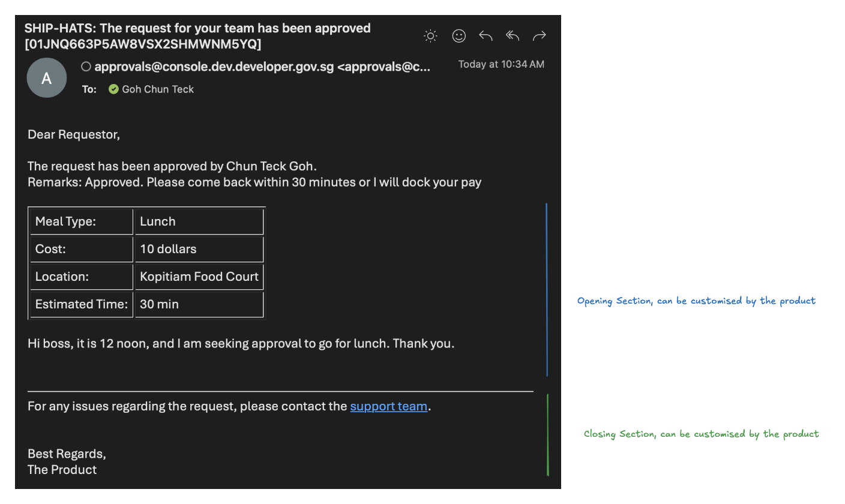Click the signature text The Product
Viewport: 845px width, 504px height.
tap(62, 469)
